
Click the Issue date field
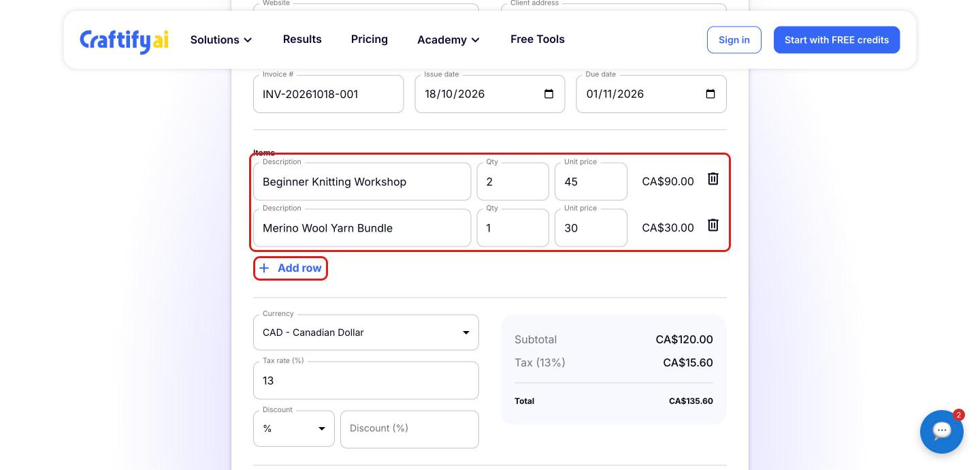tap(489, 94)
